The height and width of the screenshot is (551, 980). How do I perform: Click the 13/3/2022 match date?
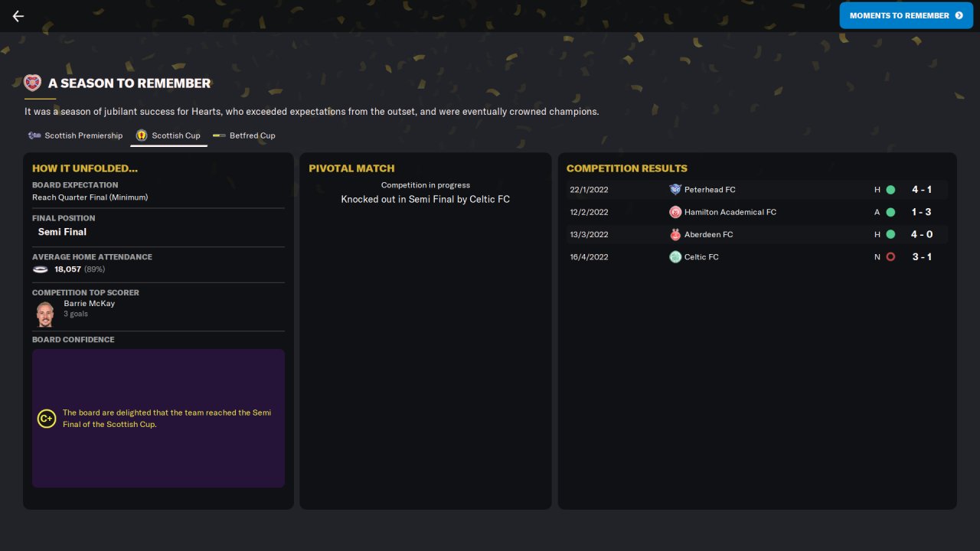coord(589,235)
